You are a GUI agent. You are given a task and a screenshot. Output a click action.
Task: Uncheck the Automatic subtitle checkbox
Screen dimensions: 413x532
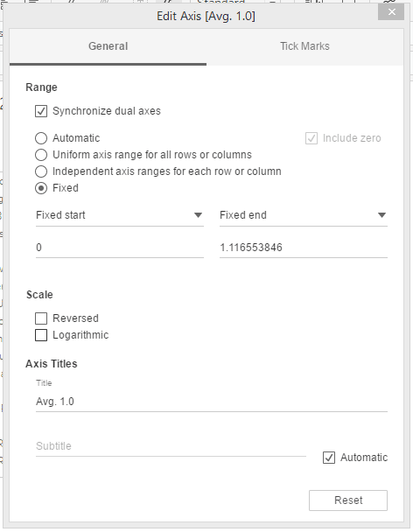pos(329,458)
